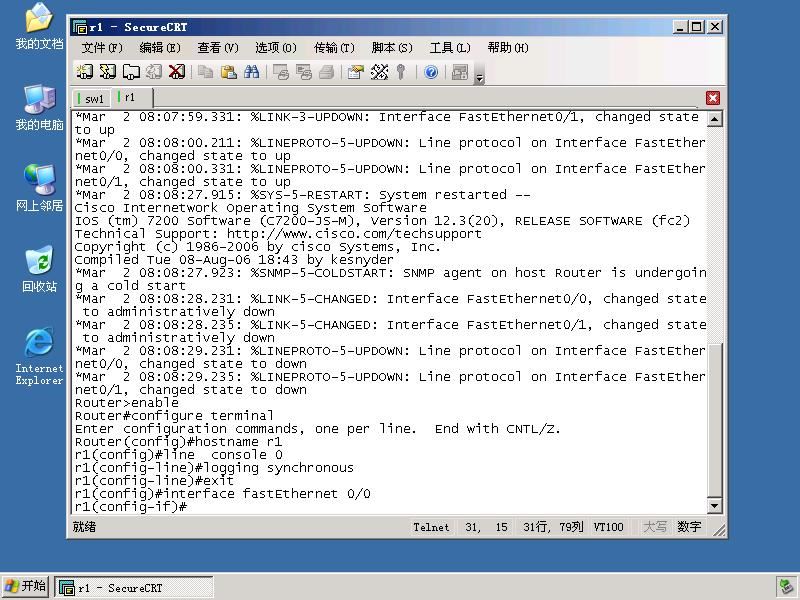Click the 就绪 status text
800x600 pixels.
(84, 527)
